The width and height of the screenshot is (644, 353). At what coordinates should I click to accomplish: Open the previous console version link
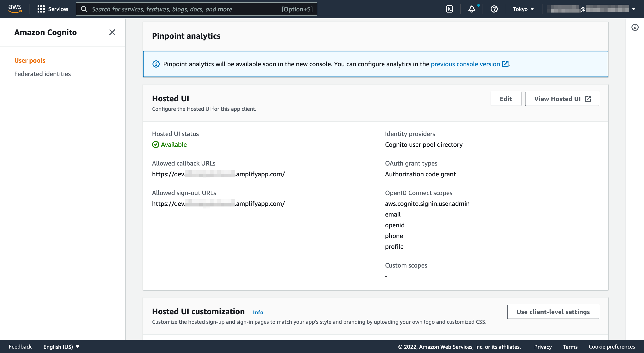tap(466, 64)
